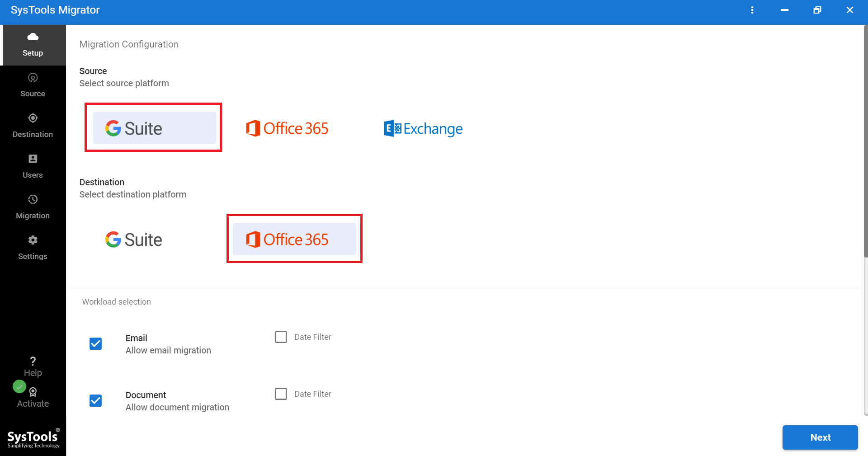Select Exchange as source platform
Viewport: 868px width, 456px height.
[423, 129]
